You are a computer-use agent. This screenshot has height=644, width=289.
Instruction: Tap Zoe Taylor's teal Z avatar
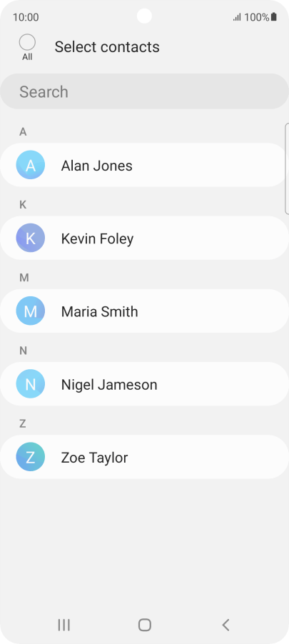(x=31, y=457)
